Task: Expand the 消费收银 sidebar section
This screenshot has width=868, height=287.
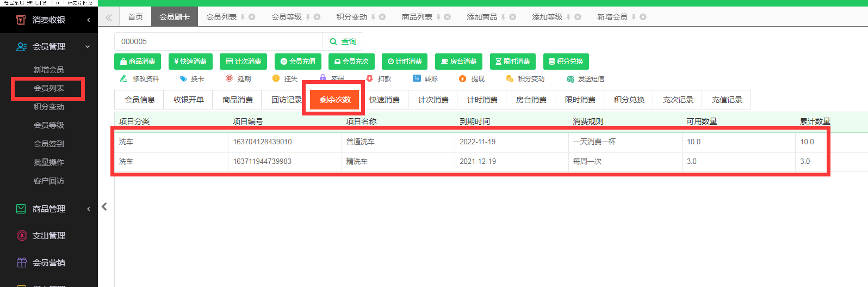Action: pos(88,20)
